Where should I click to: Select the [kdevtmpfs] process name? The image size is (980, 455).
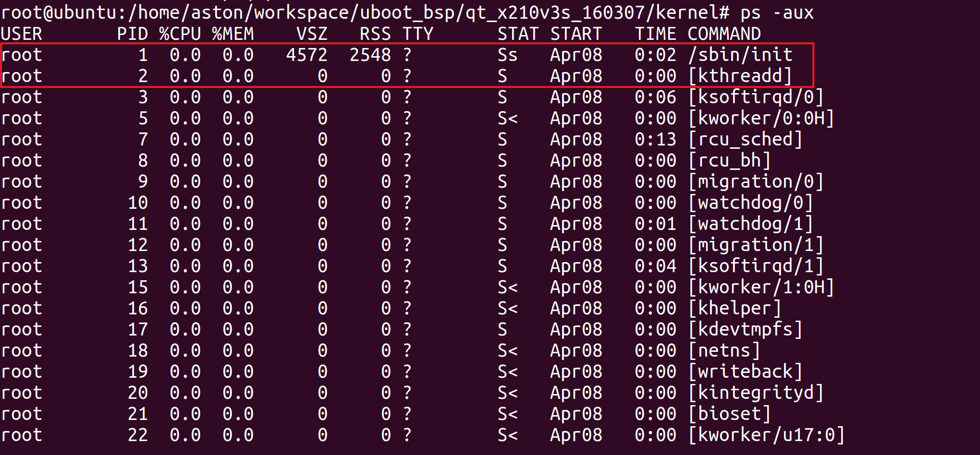coord(746,329)
